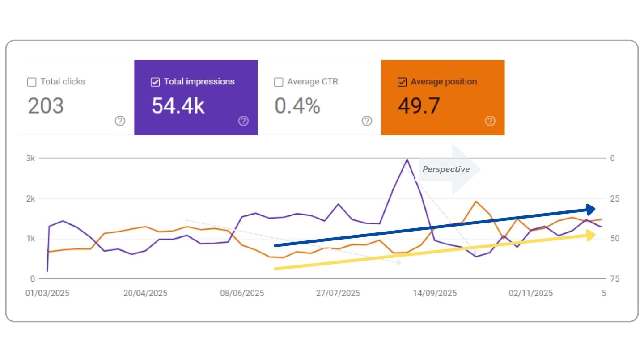
Task: Open help tooltip for Total impressions metric
Action: 243,121
